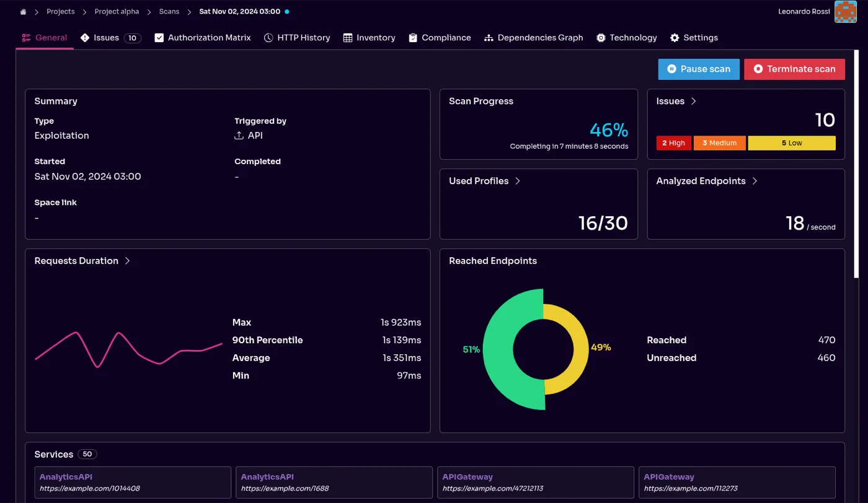Open the Compliance clipboard icon

tap(412, 38)
